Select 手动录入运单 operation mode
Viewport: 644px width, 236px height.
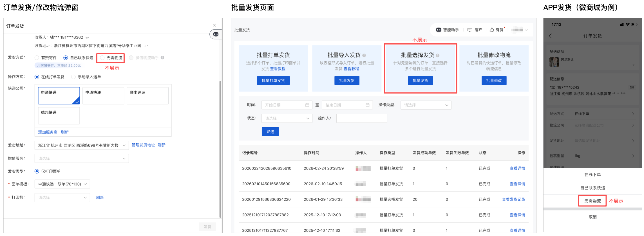point(73,77)
